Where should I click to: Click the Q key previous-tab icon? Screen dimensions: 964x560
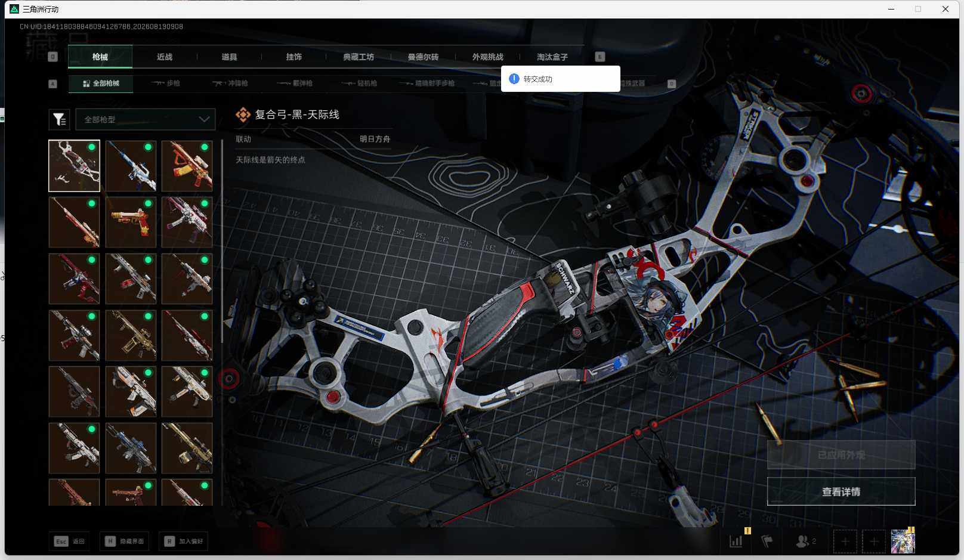click(x=53, y=57)
